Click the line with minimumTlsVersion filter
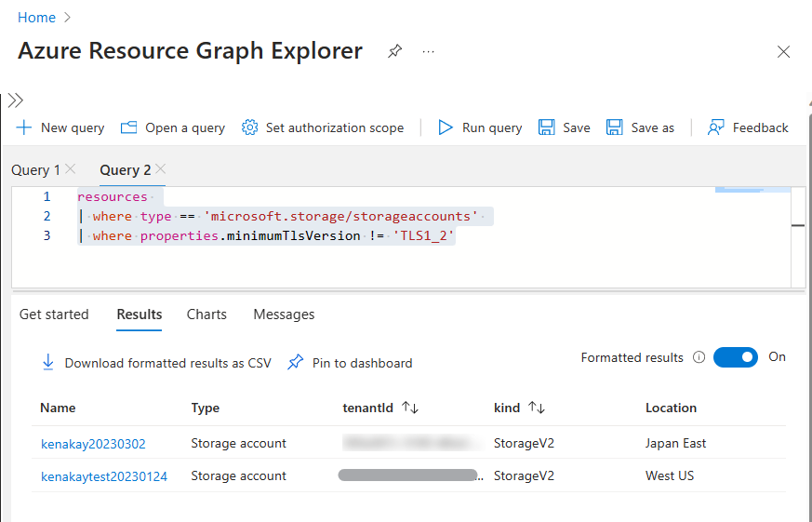This screenshot has height=522, width=812. point(266,236)
